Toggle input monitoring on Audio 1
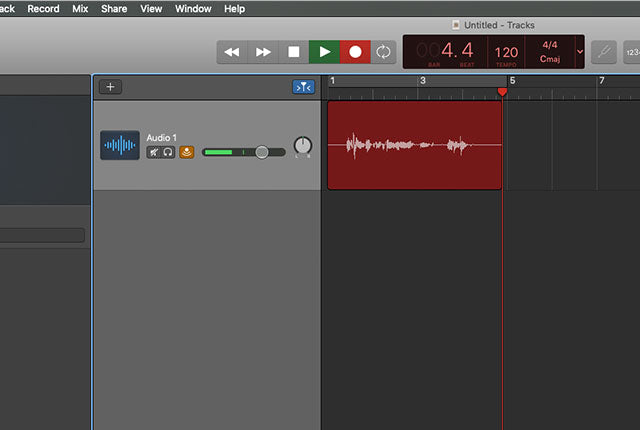Screen dimensions: 640x430 point(187,152)
